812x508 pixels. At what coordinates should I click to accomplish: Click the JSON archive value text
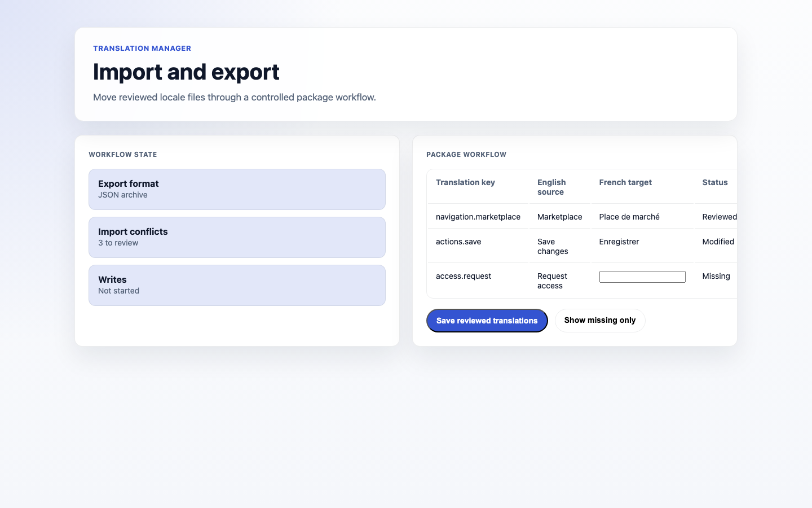123,195
